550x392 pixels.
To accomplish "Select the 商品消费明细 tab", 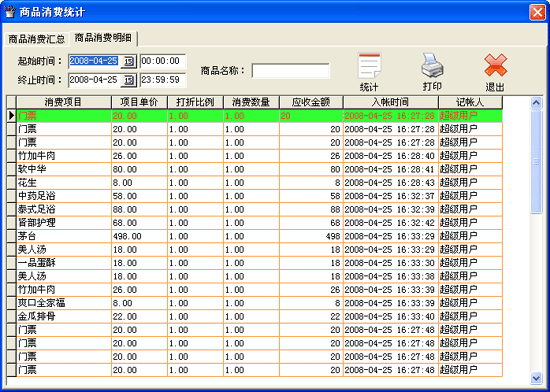I will (103, 38).
